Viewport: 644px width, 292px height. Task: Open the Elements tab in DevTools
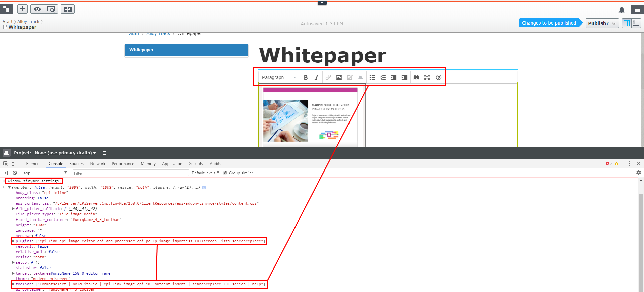pos(34,164)
